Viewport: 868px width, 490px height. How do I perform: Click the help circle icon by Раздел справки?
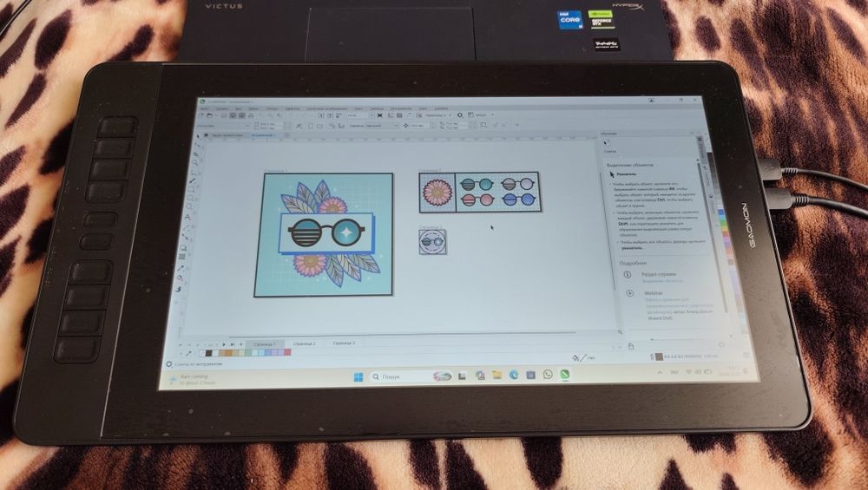point(628,274)
